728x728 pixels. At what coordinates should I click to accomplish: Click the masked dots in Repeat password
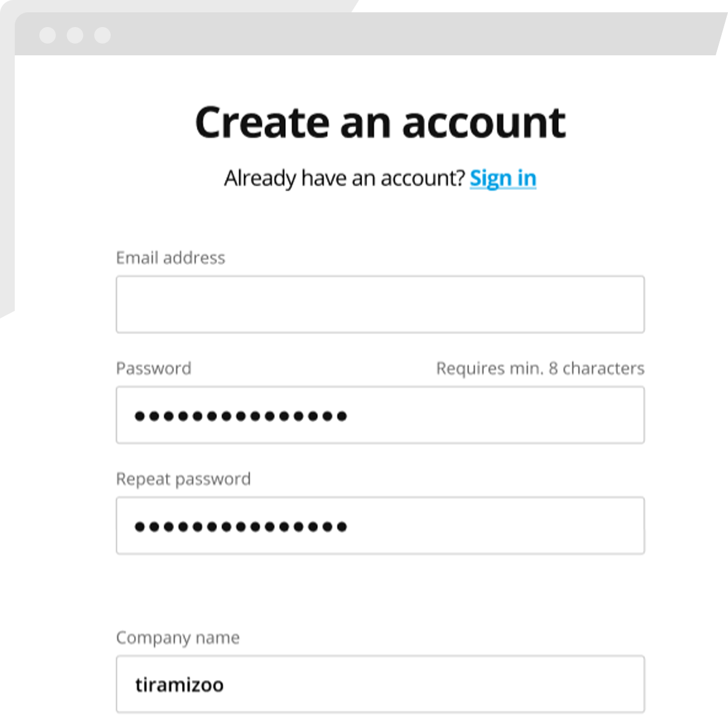(x=241, y=527)
